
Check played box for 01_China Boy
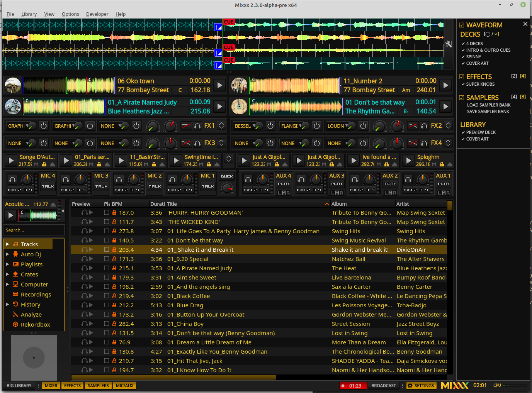coord(107,324)
